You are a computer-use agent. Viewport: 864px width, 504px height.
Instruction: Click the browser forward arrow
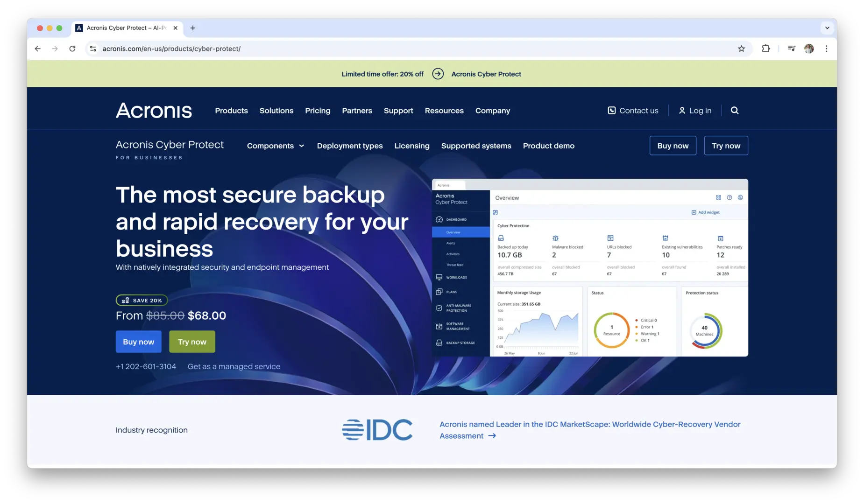(55, 49)
